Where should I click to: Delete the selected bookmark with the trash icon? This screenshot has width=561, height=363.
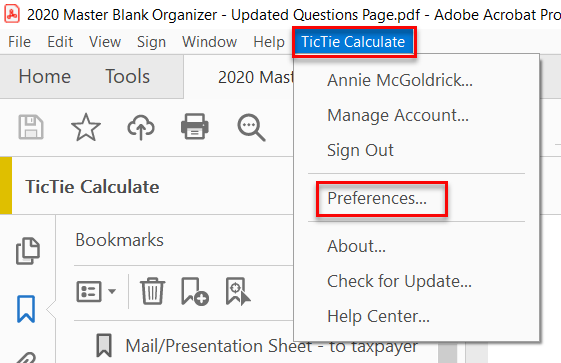(152, 291)
